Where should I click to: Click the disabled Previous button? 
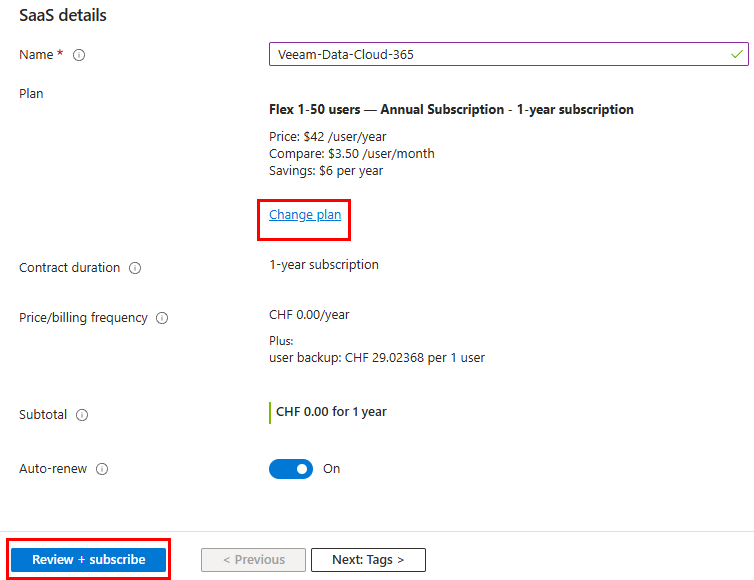(253, 560)
